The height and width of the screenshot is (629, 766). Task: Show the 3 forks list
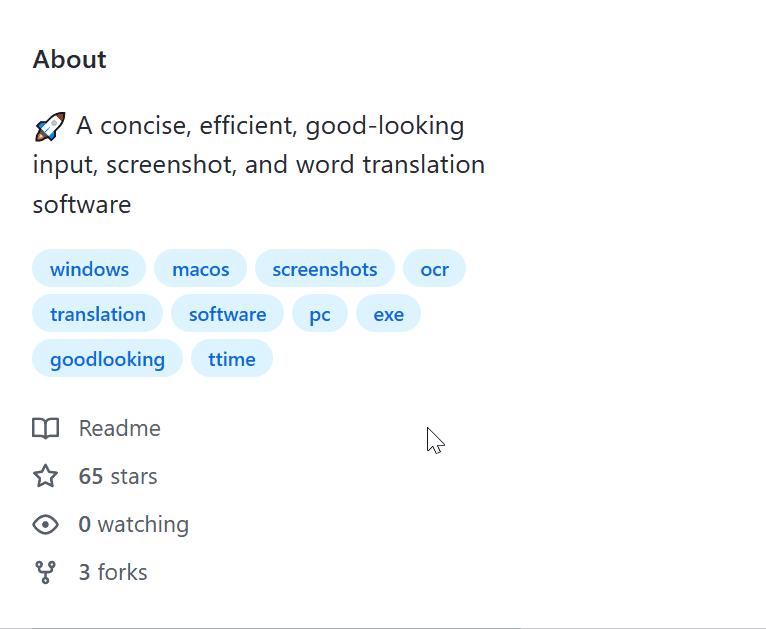[x=113, y=572]
